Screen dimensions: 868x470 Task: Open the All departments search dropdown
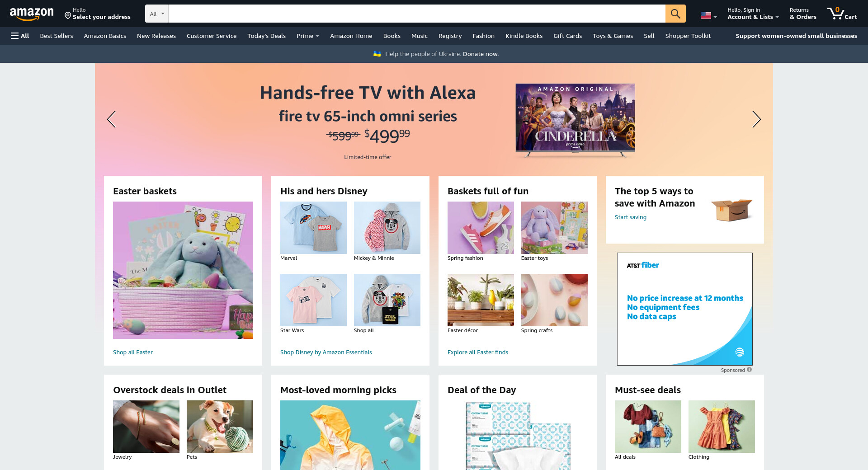pyautogui.click(x=157, y=14)
